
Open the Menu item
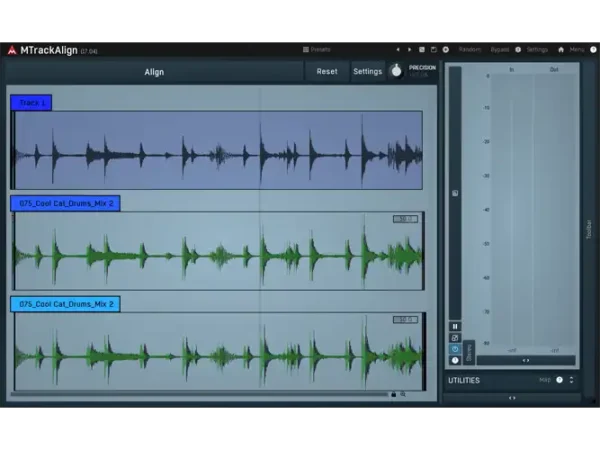(x=577, y=49)
